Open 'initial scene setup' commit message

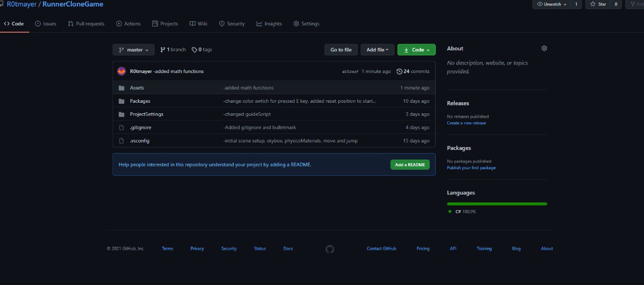pyautogui.click(x=290, y=141)
